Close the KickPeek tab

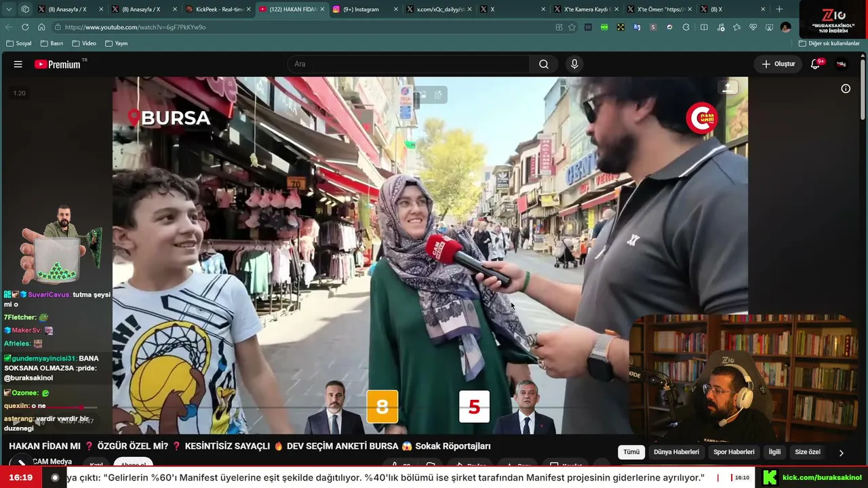248,9
